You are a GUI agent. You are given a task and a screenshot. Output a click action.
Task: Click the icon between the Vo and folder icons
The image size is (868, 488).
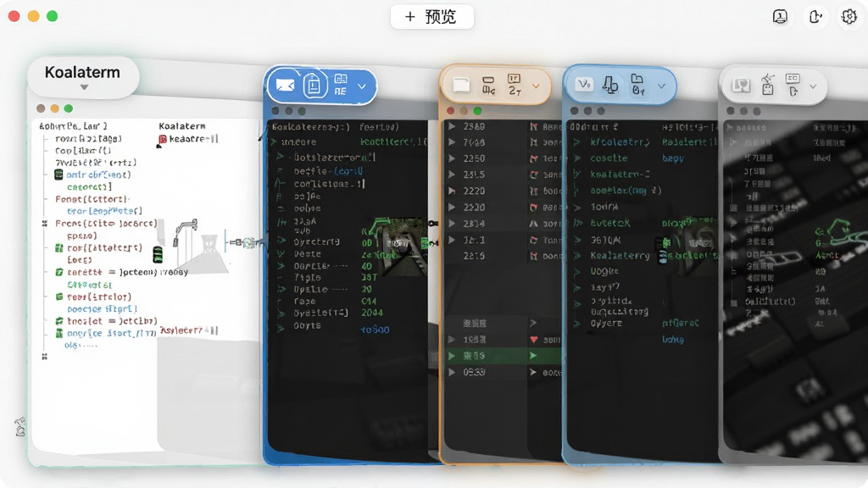point(610,85)
